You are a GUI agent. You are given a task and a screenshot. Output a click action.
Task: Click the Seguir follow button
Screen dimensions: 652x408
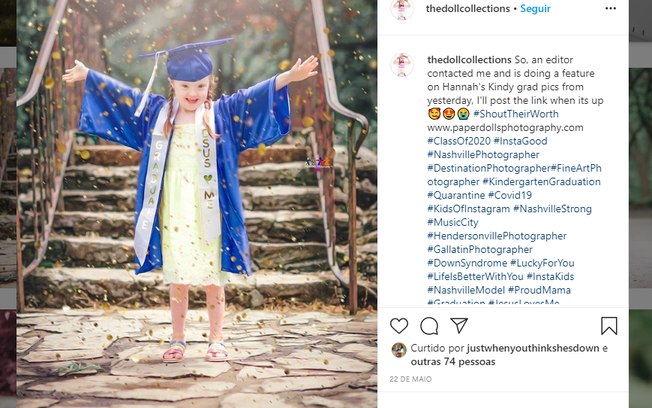pos(535,9)
